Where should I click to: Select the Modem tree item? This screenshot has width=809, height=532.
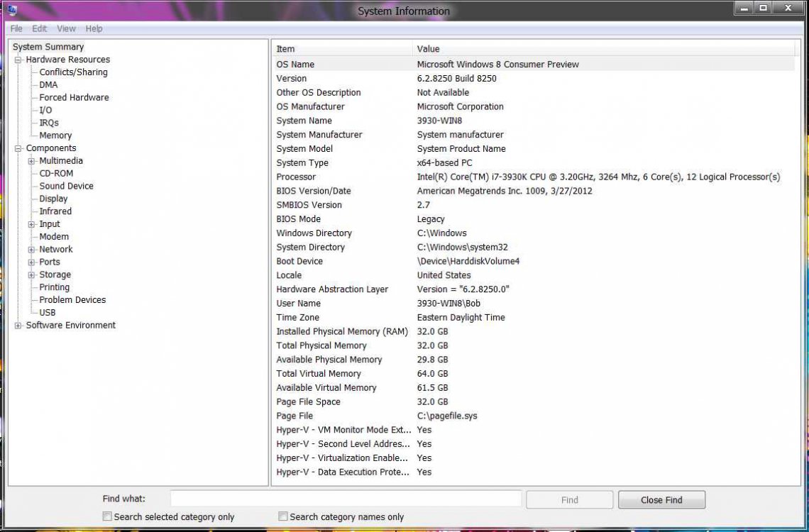point(54,237)
